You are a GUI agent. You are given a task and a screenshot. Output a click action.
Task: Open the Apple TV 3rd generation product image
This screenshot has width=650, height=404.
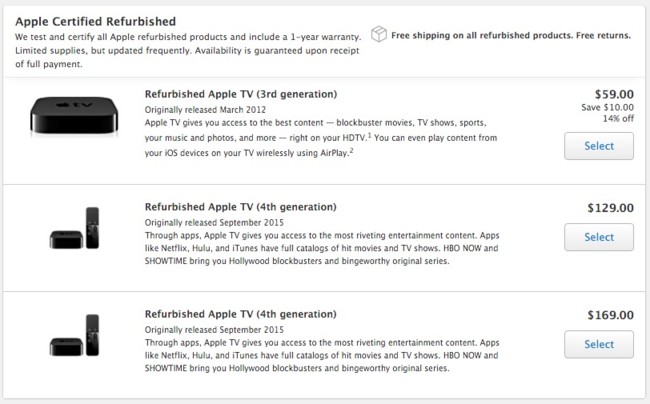[x=74, y=116]
